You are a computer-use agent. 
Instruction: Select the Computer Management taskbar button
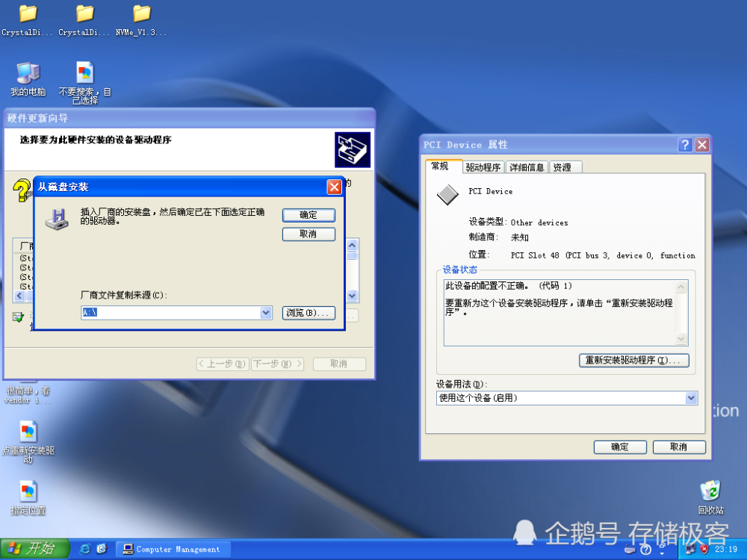click(173, 549)
